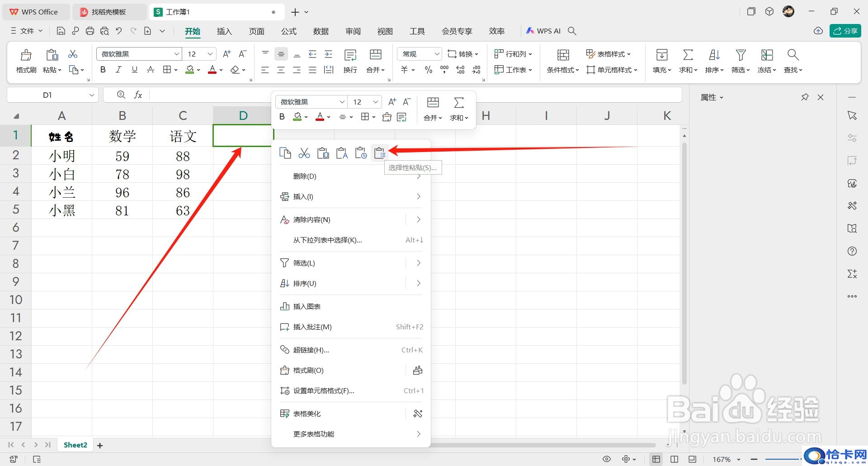Open the number format (常规) dropdown

pyautogui.click(x=437, y=54)
